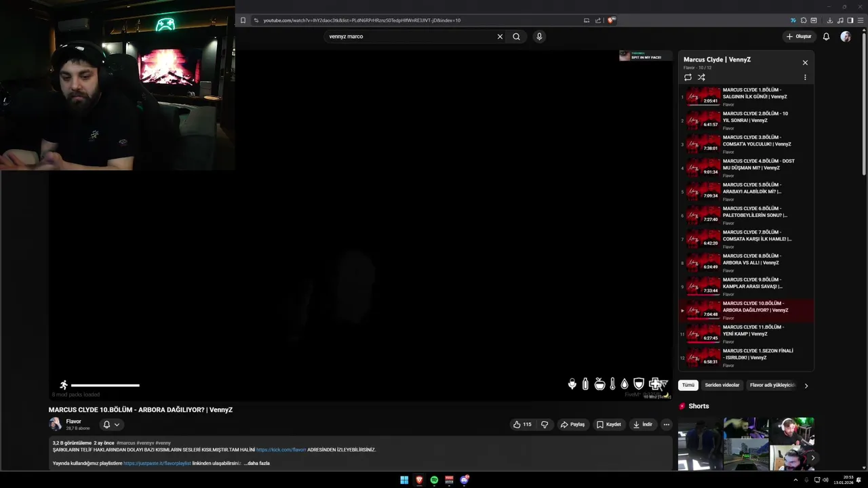
Task: Open Windows notification center bell
Action: (x=859, y=480)
